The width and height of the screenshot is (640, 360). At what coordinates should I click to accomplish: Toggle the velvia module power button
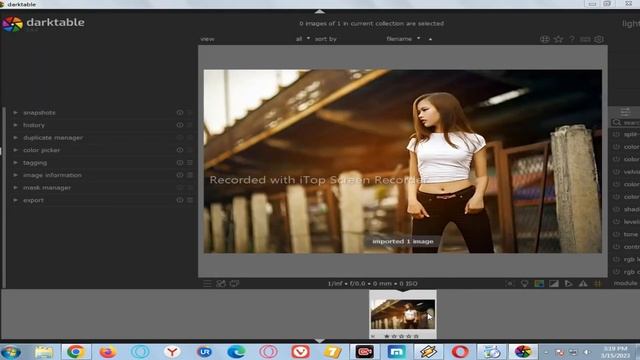pos(616,172)
